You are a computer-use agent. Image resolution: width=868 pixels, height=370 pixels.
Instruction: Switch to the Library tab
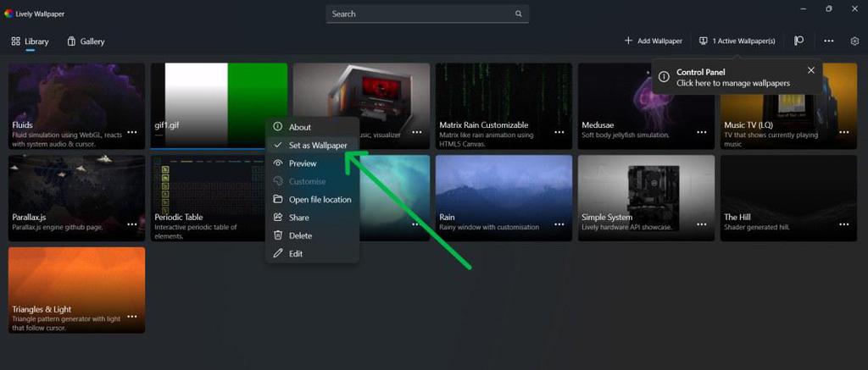point(30,41)
